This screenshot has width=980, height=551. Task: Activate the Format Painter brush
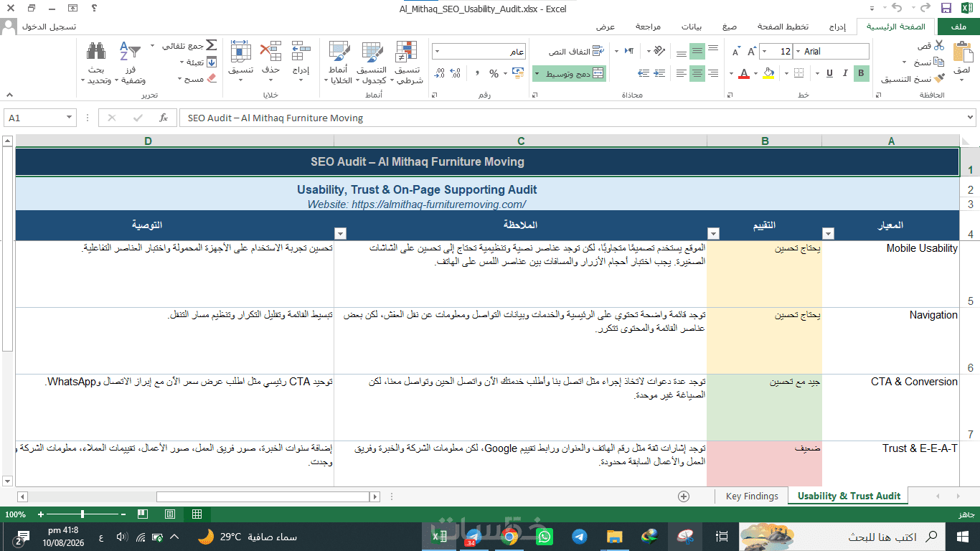pyautogui.click(x=940, y=79)
